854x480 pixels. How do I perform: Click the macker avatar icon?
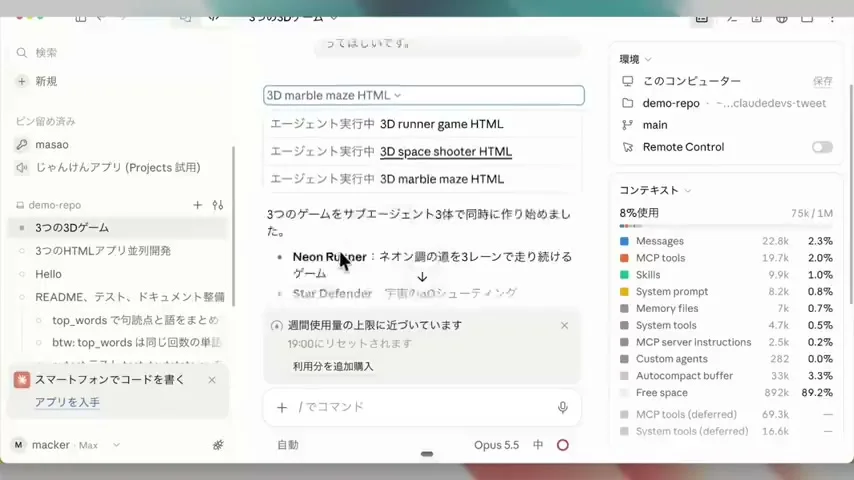tap(19, 445)
